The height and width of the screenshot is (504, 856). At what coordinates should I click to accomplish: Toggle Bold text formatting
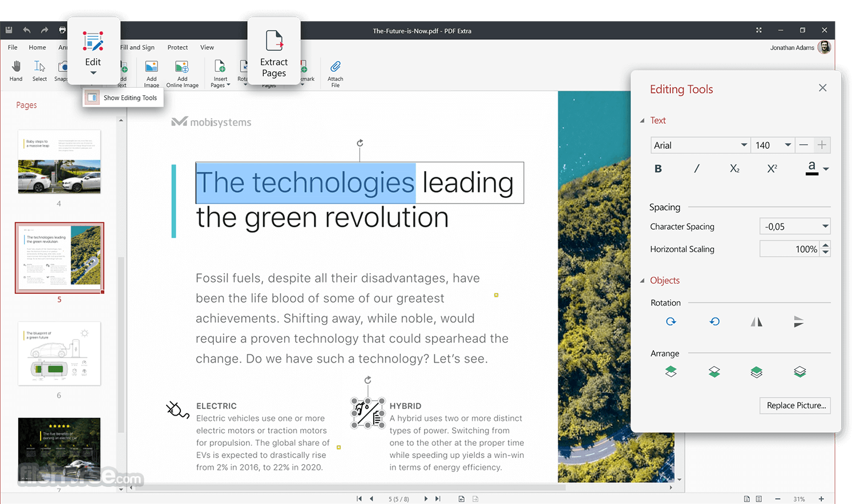coord(658,169)
